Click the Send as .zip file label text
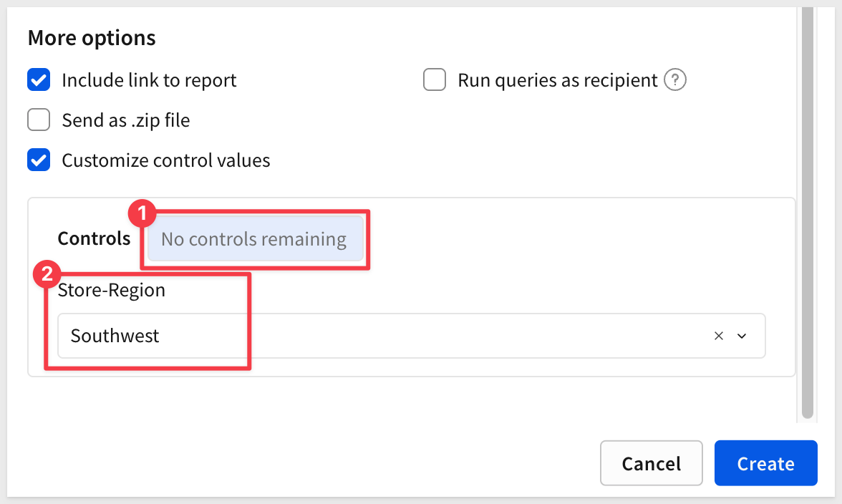Image resolution: width=842 pixels, height=504 pixels. (126, 120)
